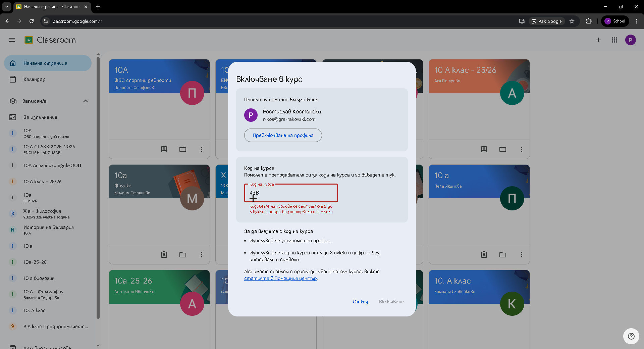Open three-dot menu on 10A ФВС card
This screenshot has height=349, width=644.
point(202,149)
